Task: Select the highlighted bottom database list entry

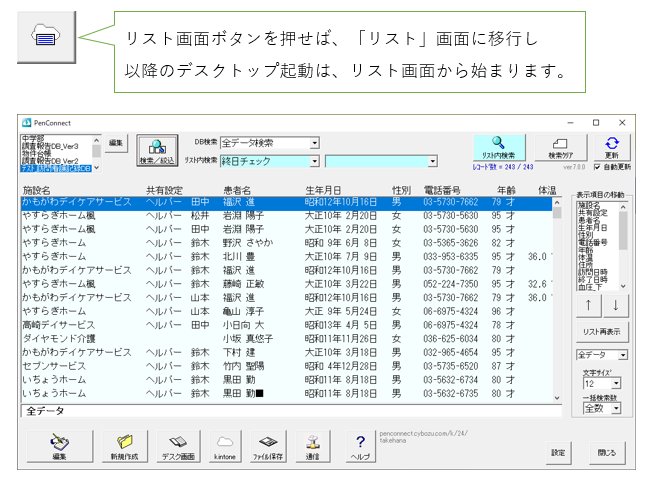Action: click(x=56, y=168)
